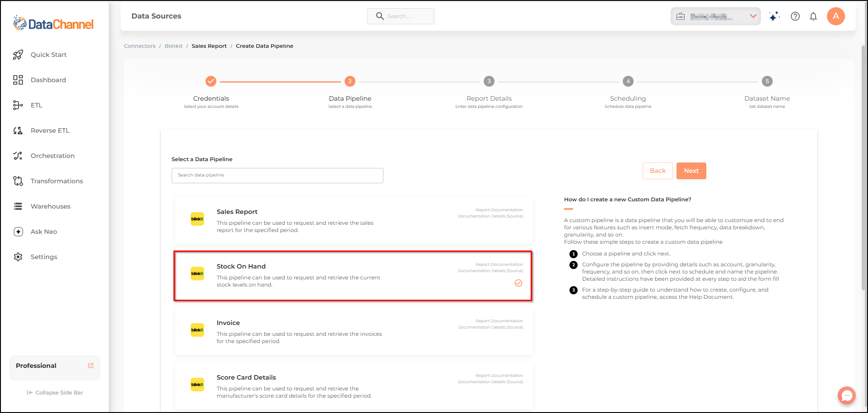Toggle the Stock On Hand selected checkmark
The image size is (868, 413).
tap(518, 283)
